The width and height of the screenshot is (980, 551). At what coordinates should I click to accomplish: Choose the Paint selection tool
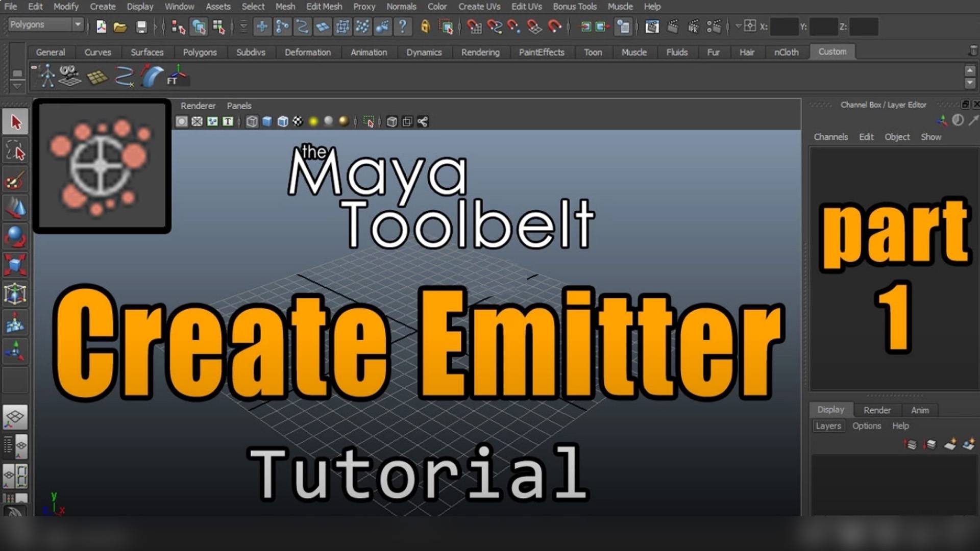point(15,180)
